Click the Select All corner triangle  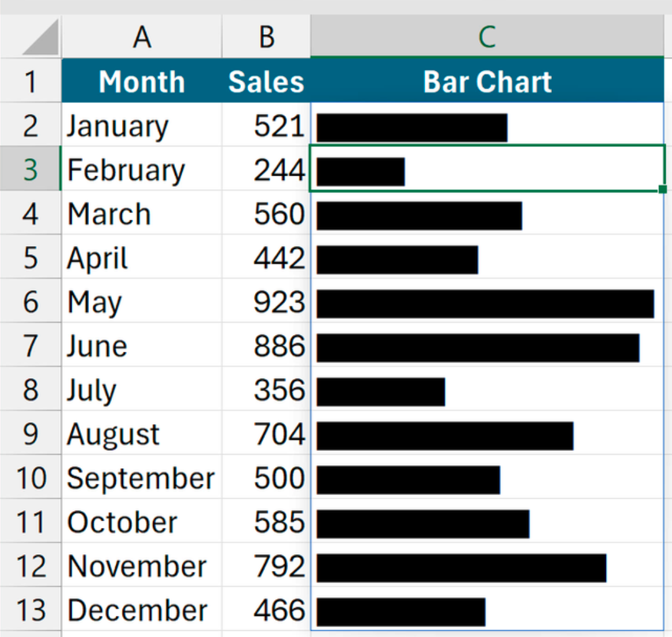click(41, 38)
